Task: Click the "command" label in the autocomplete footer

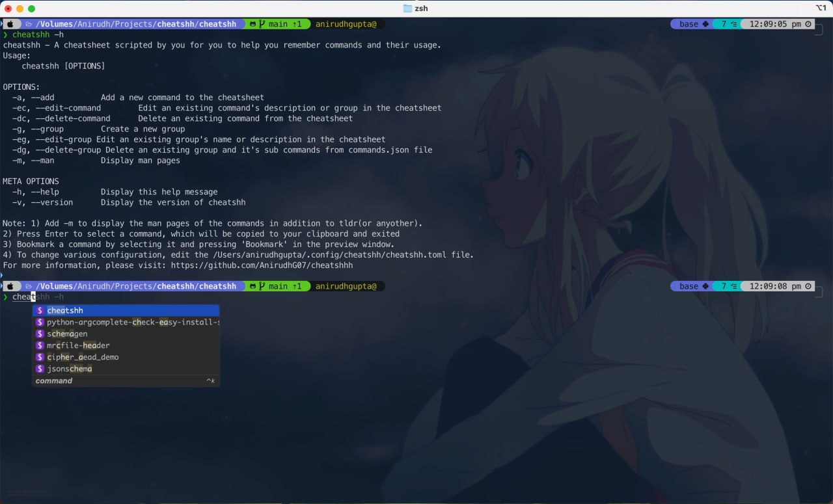Action: click(x=54, y=381)
